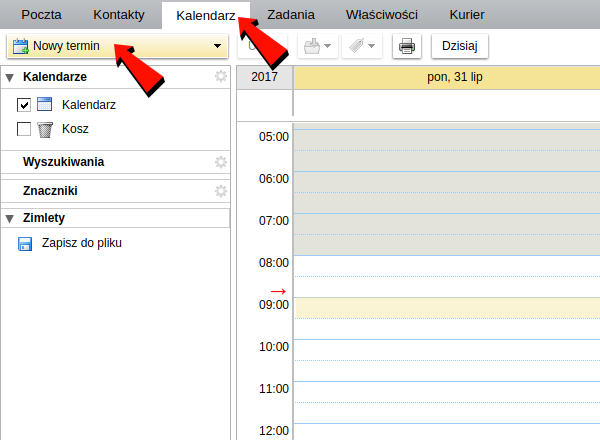
Task: Open the tag appointment dropdown
Action: tap(362, 46)
